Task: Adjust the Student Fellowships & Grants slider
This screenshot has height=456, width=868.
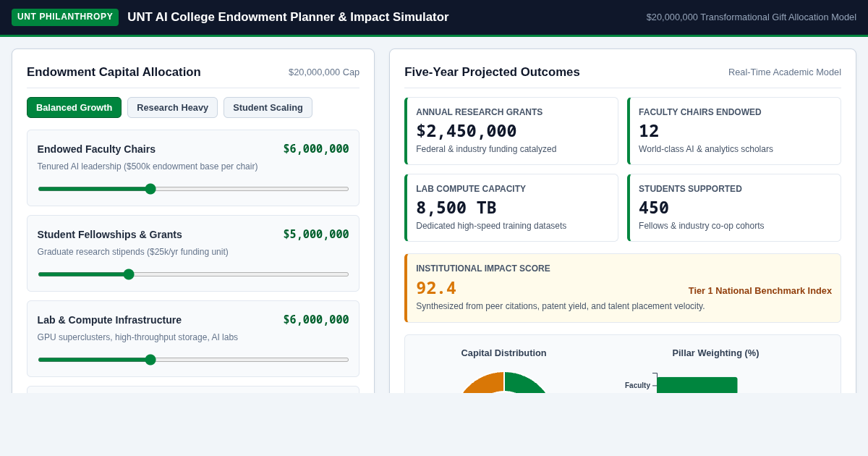Action: (193, 274)
